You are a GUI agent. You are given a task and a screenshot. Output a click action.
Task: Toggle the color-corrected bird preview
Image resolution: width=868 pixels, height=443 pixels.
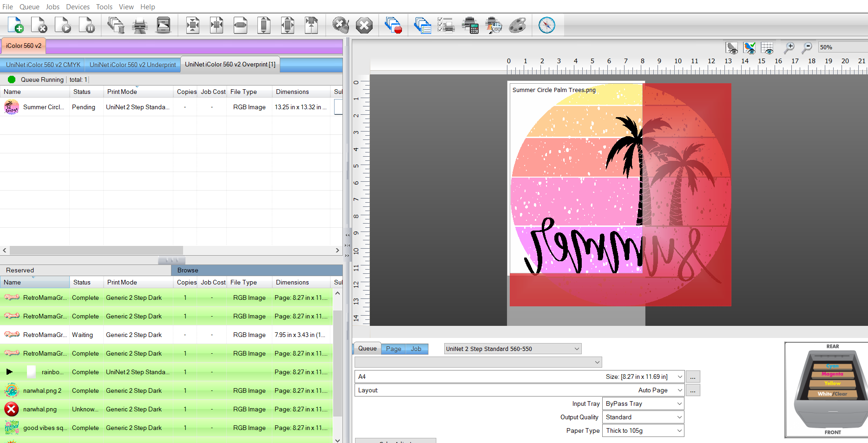[x=750, y=47]
